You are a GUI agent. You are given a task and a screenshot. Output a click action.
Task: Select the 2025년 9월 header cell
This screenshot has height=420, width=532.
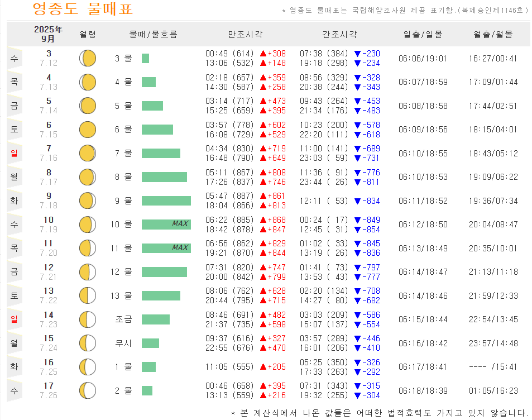pyautogui.click(x=44, y=34)
